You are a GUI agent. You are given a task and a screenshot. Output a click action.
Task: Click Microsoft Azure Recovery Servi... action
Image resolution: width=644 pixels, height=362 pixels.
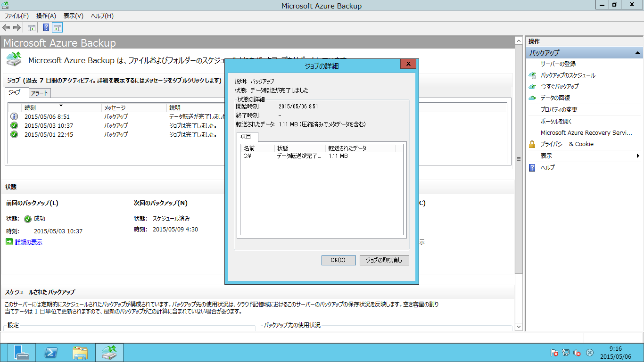(586, 133)
